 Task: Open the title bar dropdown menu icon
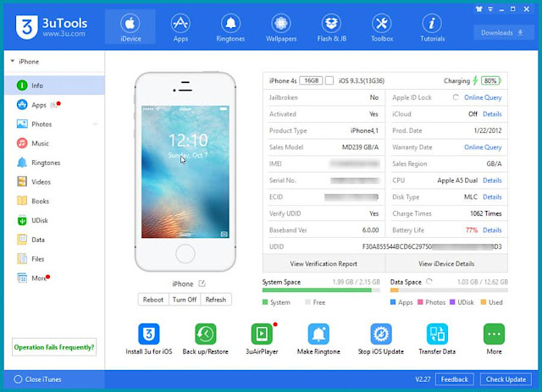(x=490, y=9)
